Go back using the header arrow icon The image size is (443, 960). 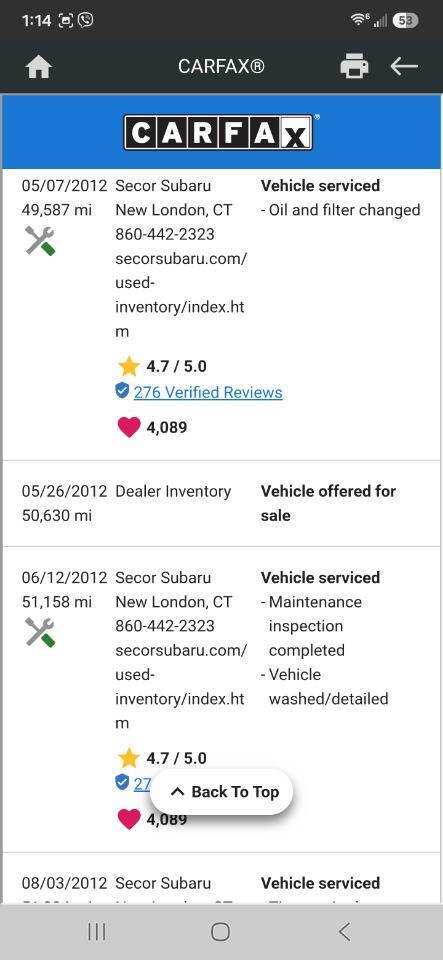404,66
